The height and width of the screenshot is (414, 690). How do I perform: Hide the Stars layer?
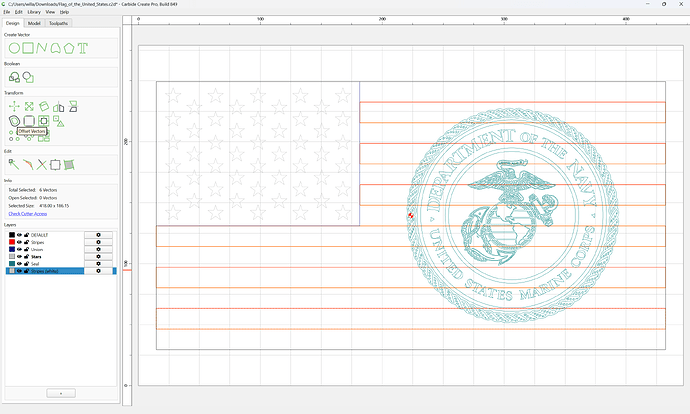point(19,256)
